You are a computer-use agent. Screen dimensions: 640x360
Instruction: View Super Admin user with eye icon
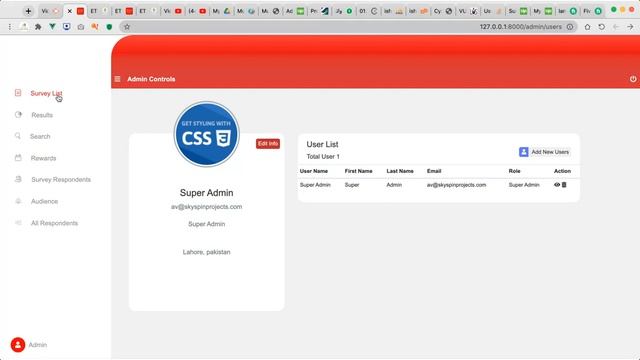click(557, 185)
